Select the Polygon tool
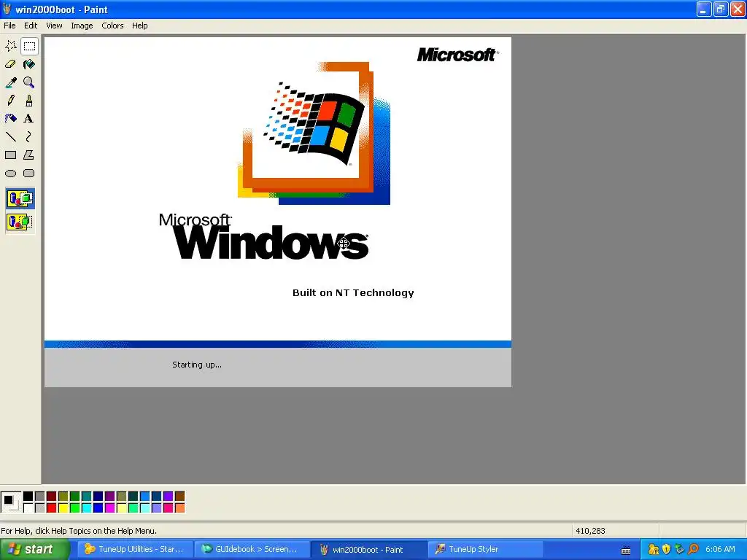The height and width of the screenshot is (560, 747). [29, 155]
